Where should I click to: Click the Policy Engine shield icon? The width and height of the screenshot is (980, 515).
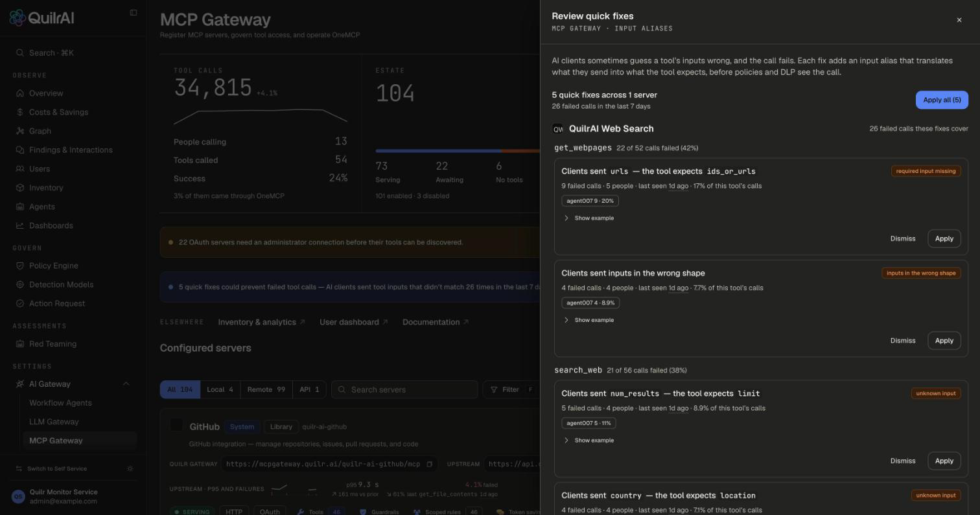point(20,266)
